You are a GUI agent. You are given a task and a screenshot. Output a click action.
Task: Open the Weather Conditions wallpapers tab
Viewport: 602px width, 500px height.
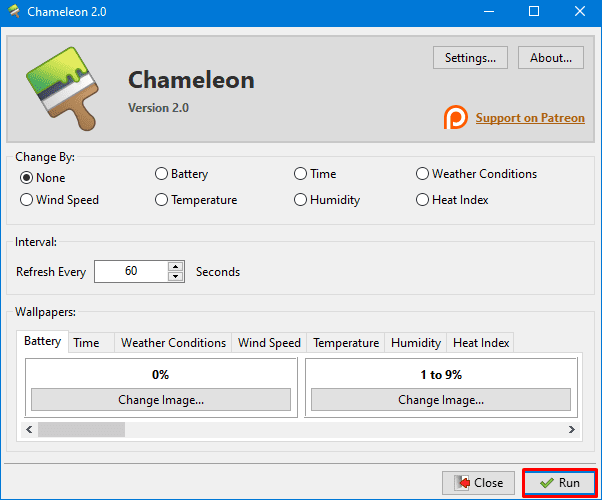(173, 343)
